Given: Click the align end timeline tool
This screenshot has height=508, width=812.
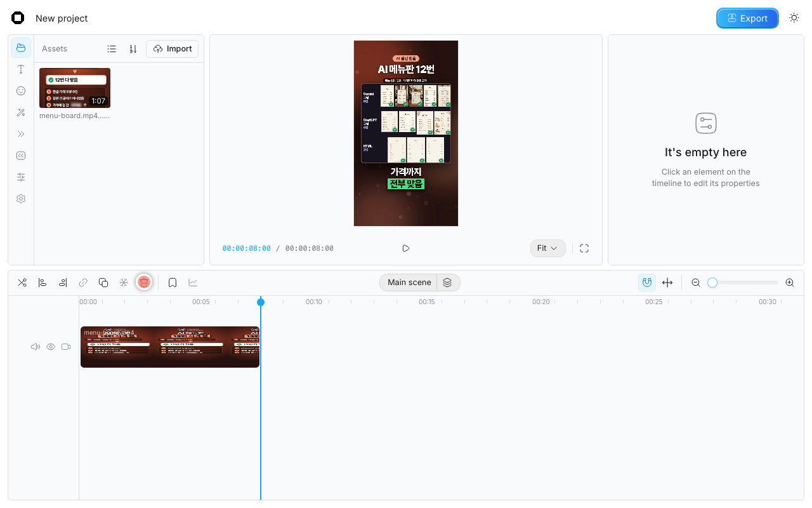Looking at the screenshot, I should [63, 283].
